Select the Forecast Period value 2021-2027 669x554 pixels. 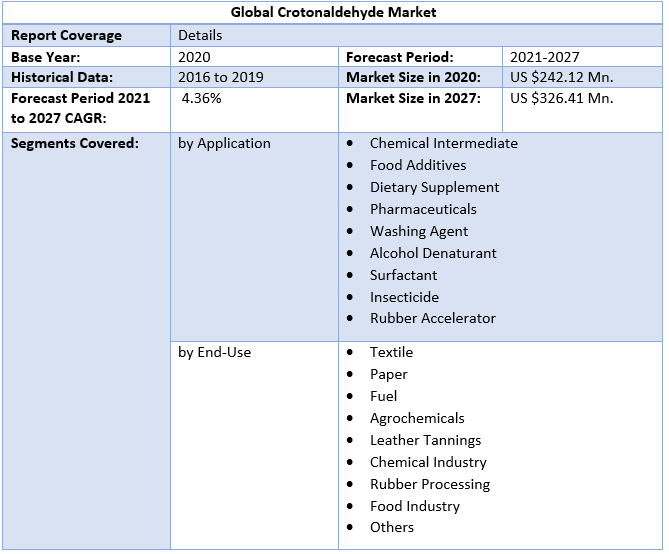pos(544,57)
